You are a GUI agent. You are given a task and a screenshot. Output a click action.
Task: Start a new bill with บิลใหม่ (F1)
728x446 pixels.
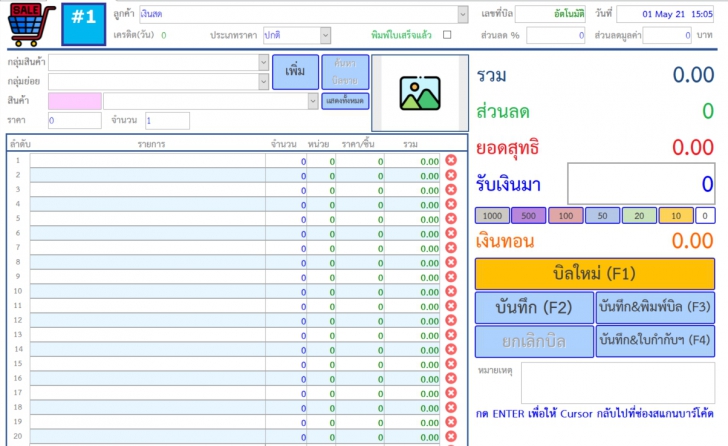pyautogui.click(x=595, y=274)
